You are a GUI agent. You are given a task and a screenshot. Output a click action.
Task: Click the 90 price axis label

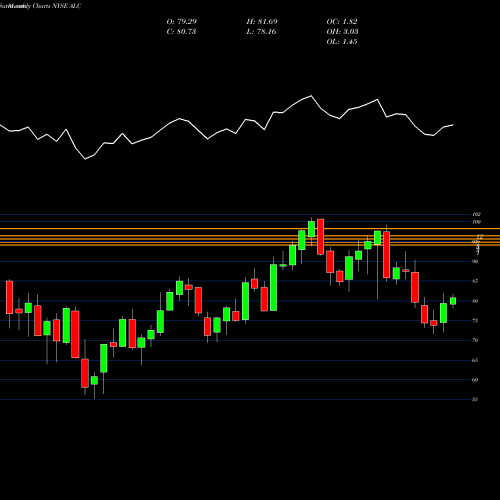pyautogui.click(x=475, y=261)
